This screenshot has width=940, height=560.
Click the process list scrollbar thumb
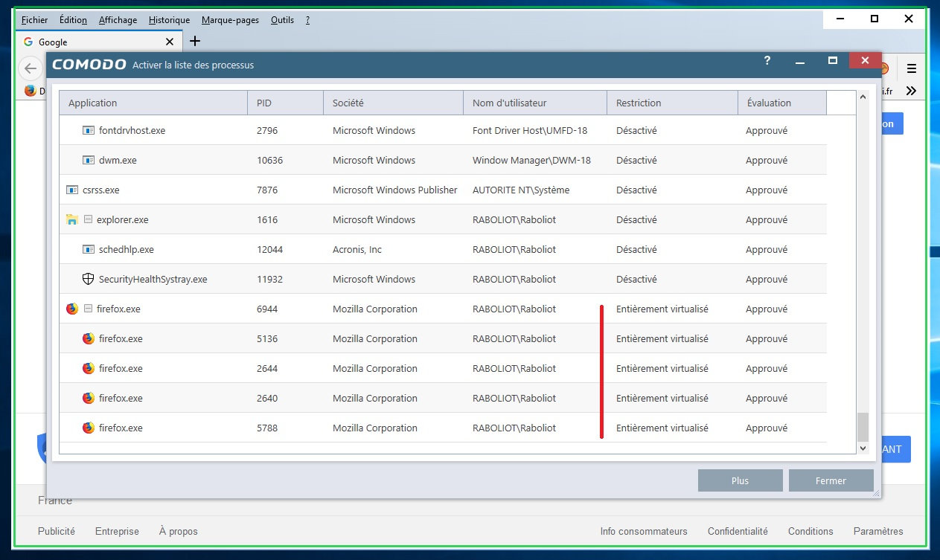[x=863, y=427]
